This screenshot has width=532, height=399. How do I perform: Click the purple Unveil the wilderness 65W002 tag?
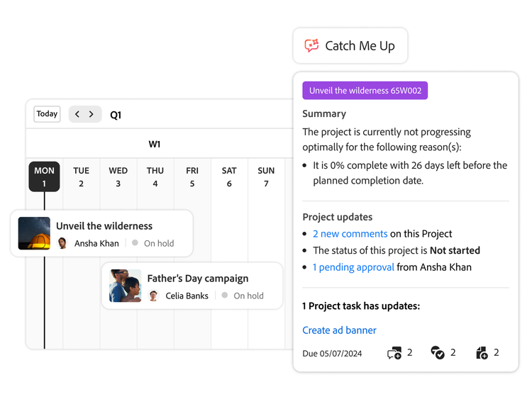(365, 91)
